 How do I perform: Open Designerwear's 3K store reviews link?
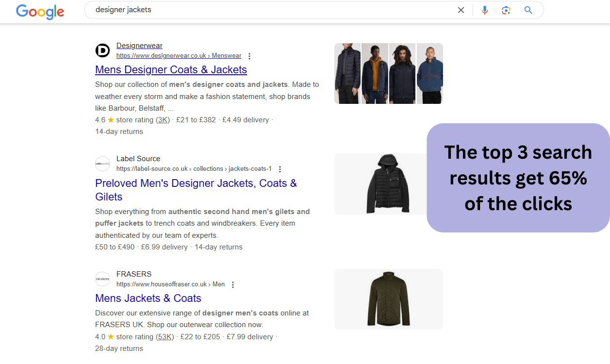click(163, 120)
